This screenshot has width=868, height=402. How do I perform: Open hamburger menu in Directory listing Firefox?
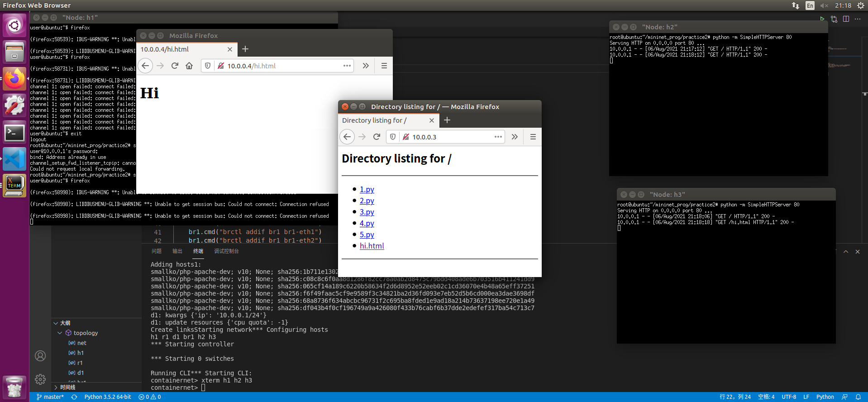[533, 137]
